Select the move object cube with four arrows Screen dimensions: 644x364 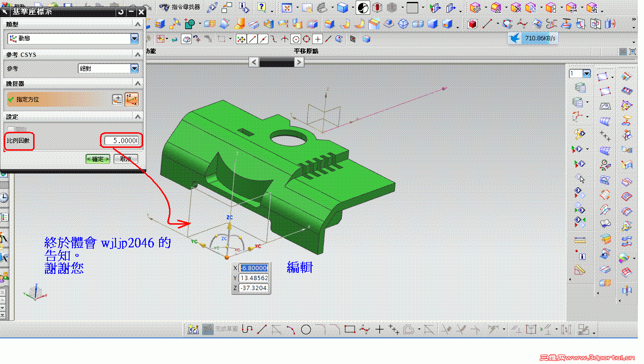(475, 8)
